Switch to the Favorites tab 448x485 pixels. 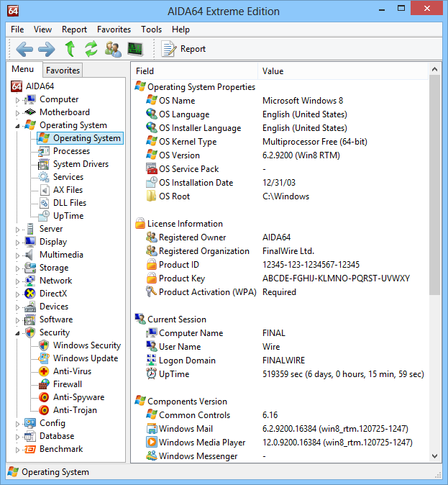click(63, 71)
